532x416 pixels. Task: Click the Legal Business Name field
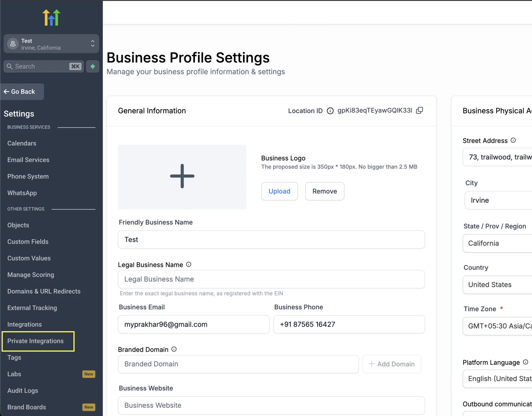271,279
